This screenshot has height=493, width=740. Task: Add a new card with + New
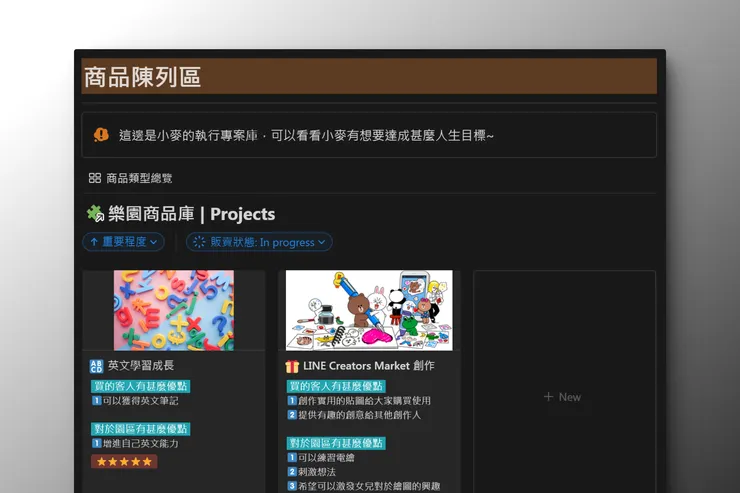coord(563,397)
